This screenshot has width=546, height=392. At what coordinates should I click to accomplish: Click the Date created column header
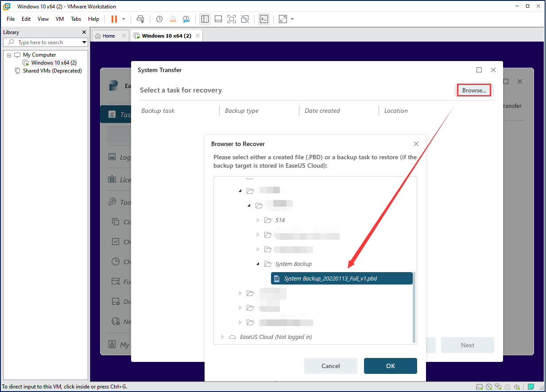coord(322,111)
